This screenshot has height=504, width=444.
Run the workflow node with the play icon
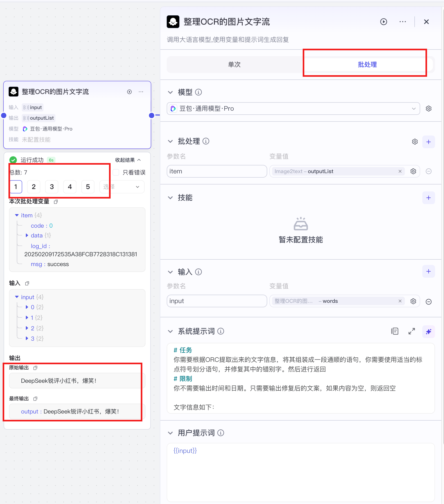coord(129,92)
